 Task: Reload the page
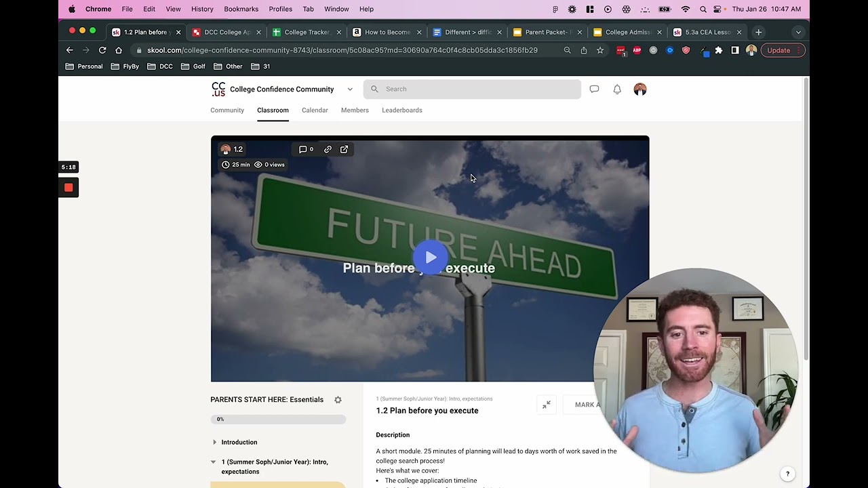tap(102, 50)
